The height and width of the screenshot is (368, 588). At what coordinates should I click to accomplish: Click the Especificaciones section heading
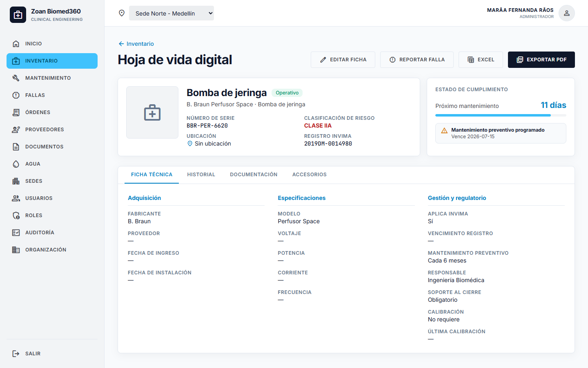(302, 198)
